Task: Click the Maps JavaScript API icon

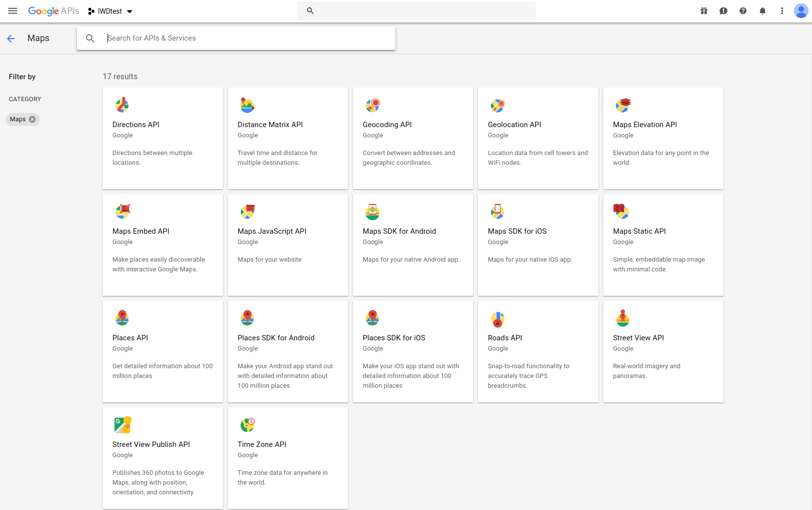Action: pos(247,212)
